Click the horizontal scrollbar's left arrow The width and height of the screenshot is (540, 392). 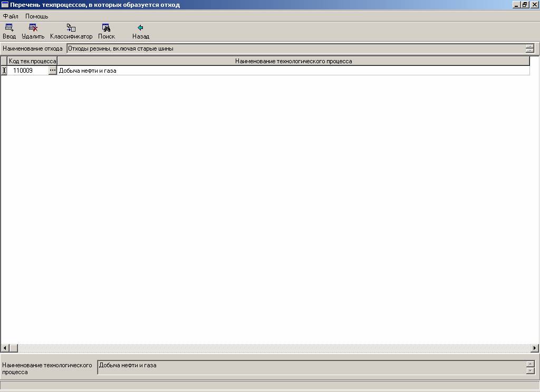[5, 348]
